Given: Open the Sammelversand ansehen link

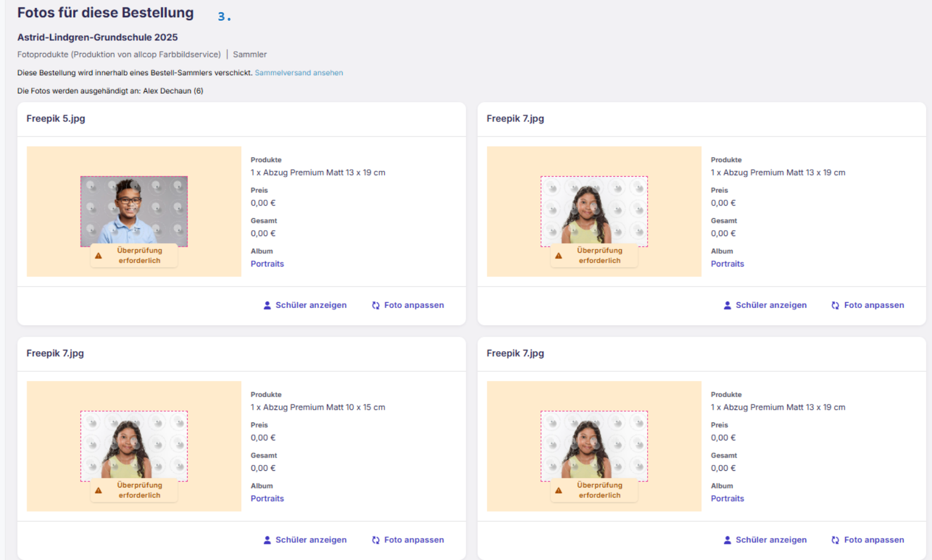Looking at the screenshot, I should click(299, 73).
